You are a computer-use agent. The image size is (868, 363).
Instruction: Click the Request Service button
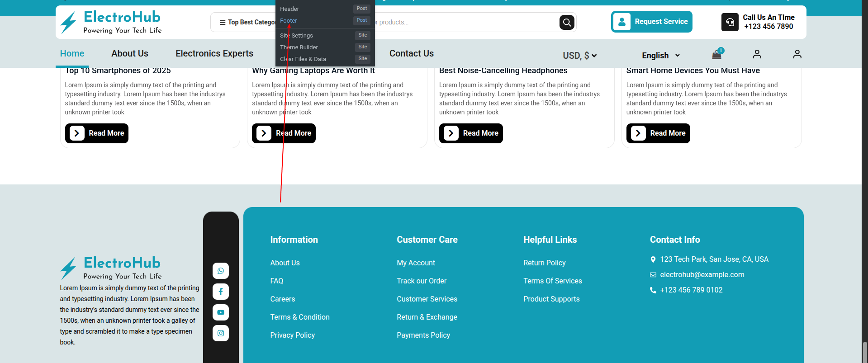click(651, 22)
